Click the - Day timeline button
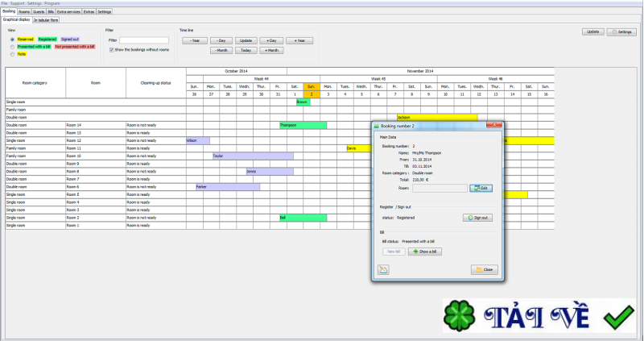644x341 pixels. point(221,41)
